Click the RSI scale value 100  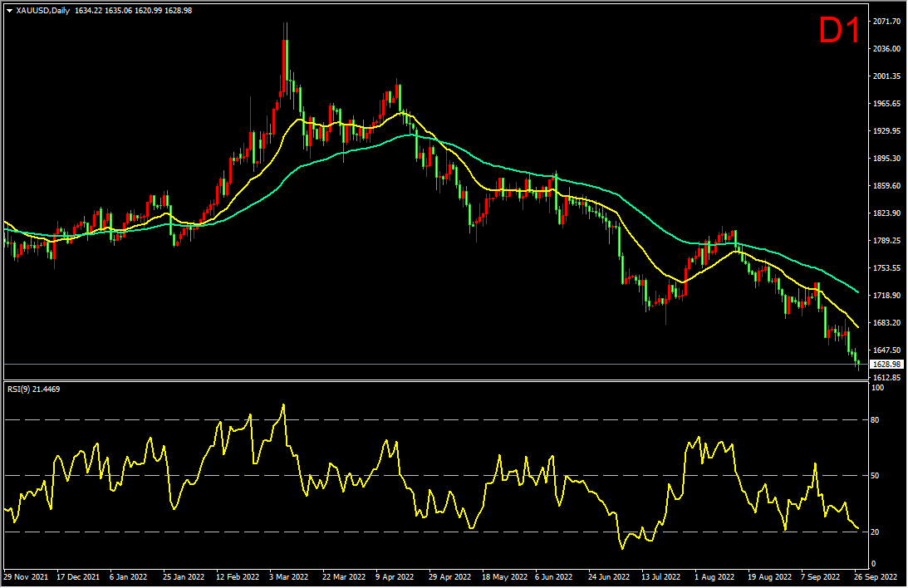877,388
